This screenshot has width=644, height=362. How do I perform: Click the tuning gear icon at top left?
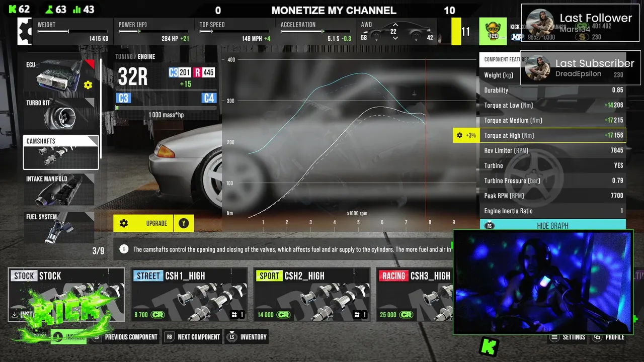point(24,32)
